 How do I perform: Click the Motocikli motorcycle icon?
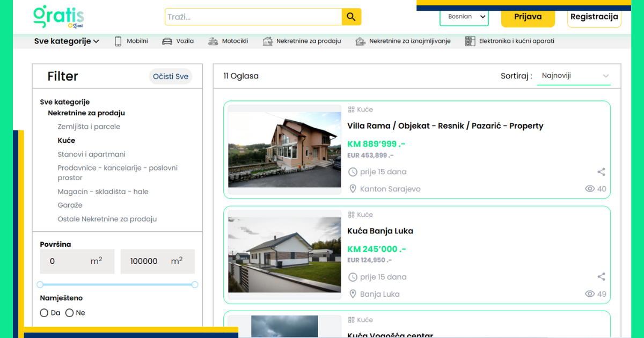(x=213, y=41)
